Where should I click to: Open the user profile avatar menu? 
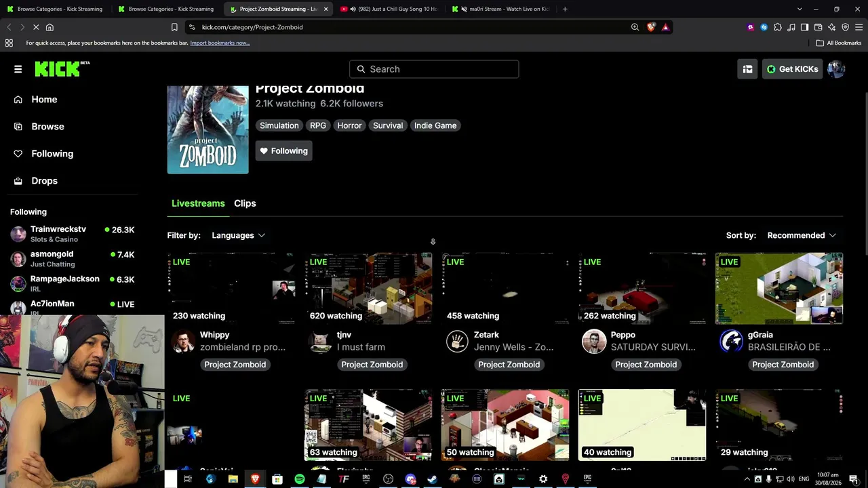coord(836,69)
